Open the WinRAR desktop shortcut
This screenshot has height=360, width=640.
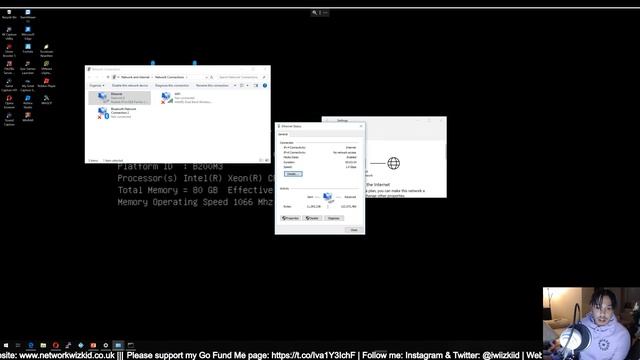pyautogui.click(x=28, y=118)
